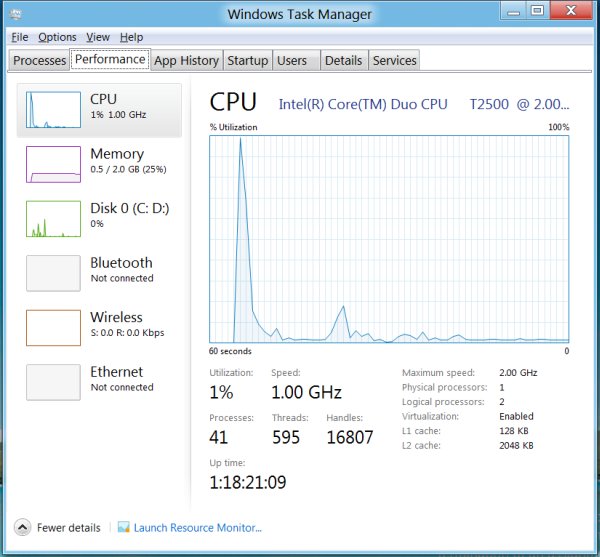
Task: Select the Disk 0 mini graph thumbnail
Action: click(54, 219)
